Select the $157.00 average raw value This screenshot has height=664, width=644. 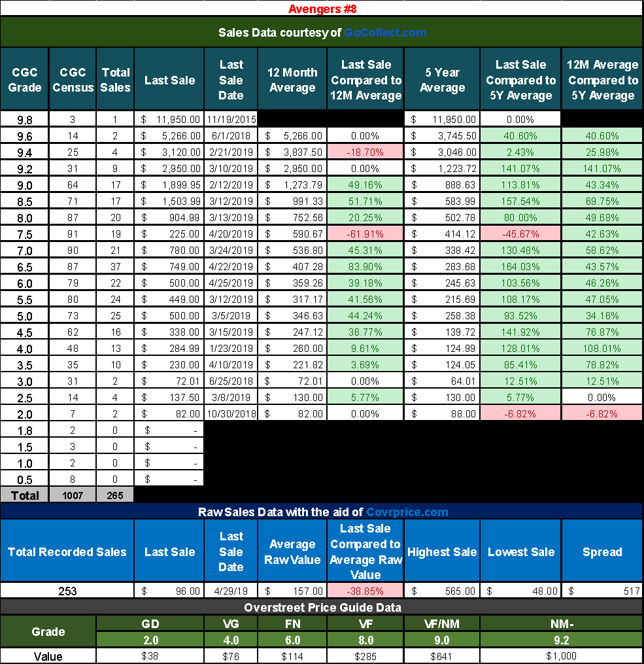pyautogui.click(x=292, y=591)
